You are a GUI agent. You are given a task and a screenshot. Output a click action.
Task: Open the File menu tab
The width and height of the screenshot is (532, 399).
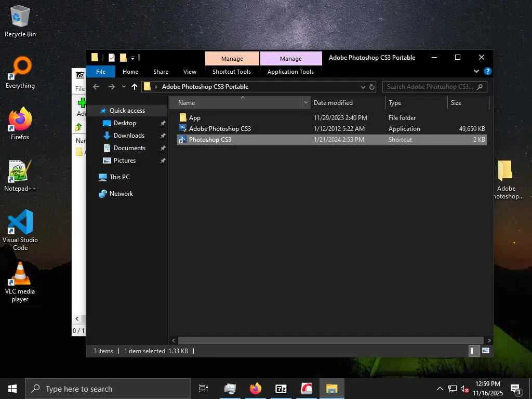point(101,72)
